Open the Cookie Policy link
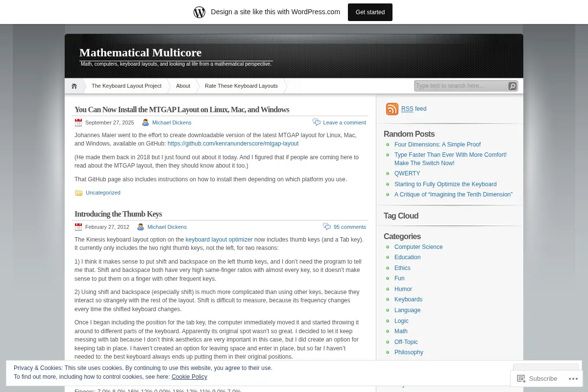The width and height of the screenshot is (588, 392). [x=189, y=377]
